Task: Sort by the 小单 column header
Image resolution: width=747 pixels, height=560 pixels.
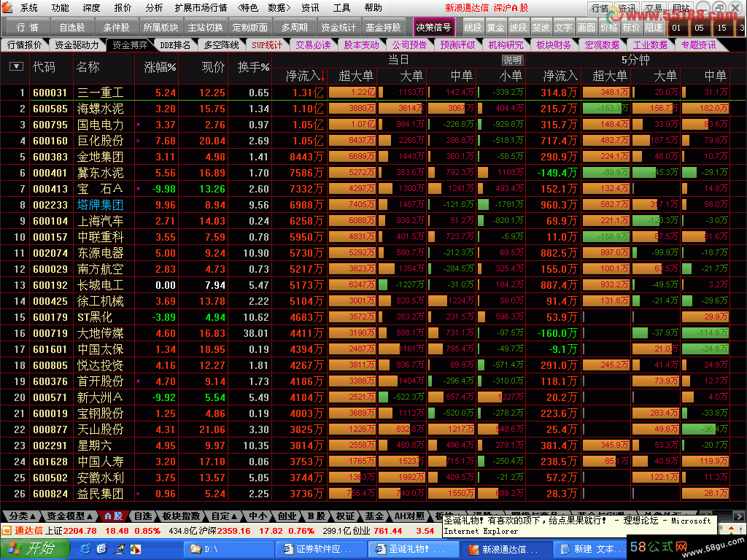Action: point(511,75)
